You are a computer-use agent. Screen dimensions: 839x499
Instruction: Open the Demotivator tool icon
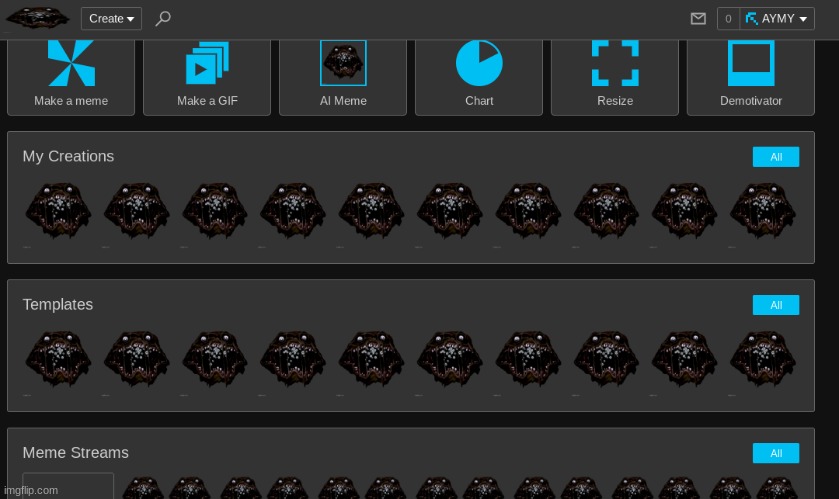click(751, 63)
